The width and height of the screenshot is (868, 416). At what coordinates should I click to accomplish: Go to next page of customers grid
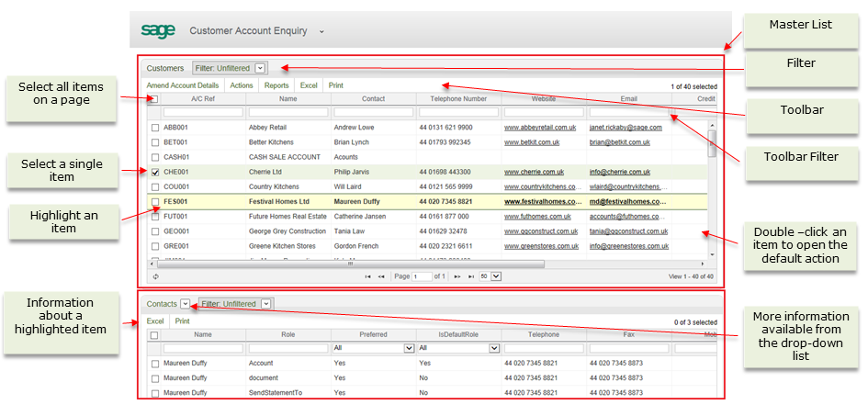click(x=457, y=276)
